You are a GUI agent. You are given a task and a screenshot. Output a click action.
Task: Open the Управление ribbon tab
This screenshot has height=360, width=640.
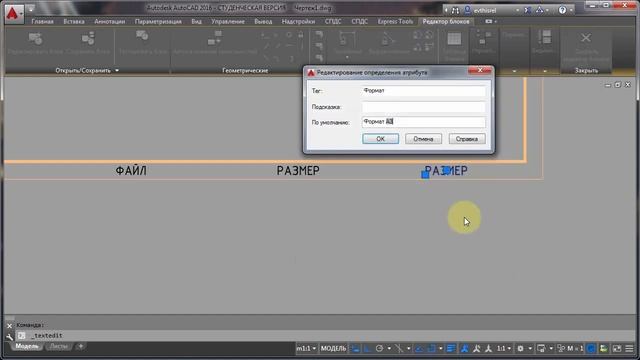228,22
